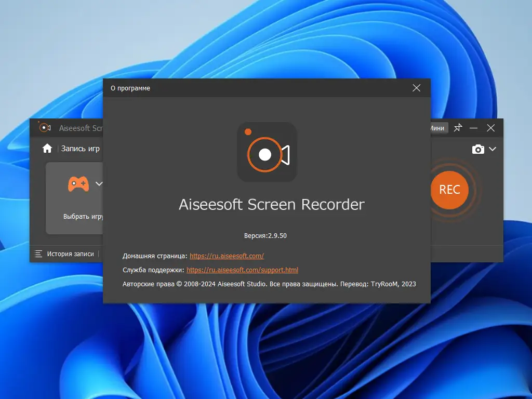Select the orange gamepad icon

(78, 184)
